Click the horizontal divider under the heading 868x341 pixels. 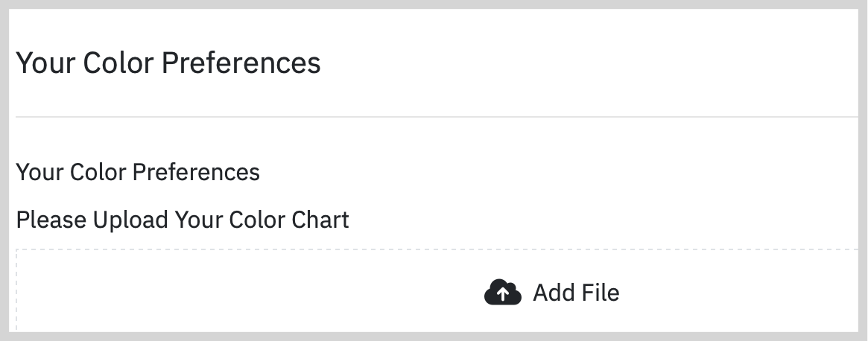point(437,117)
